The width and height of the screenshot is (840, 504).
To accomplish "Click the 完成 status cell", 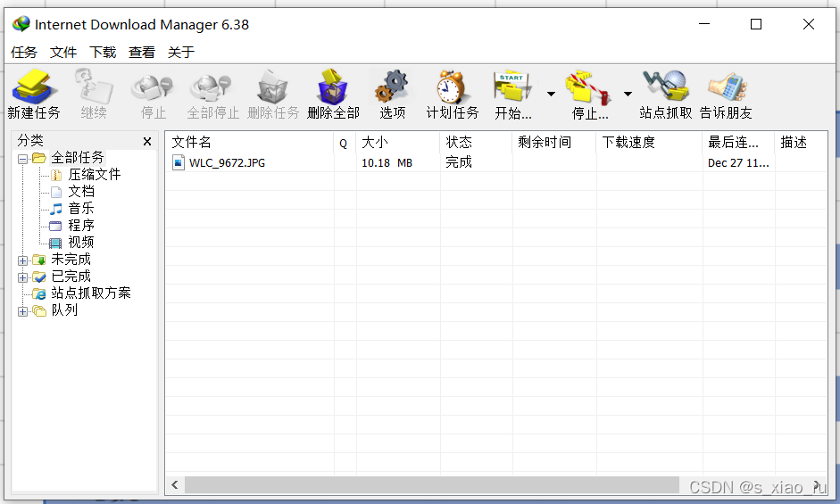I will (x=459, y=162).
